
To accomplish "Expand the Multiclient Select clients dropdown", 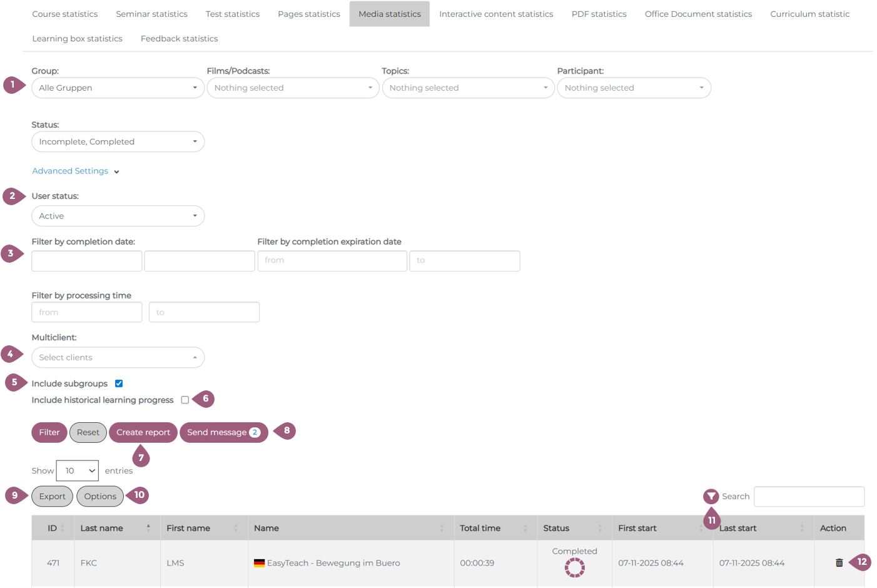I will pos(118,358).
